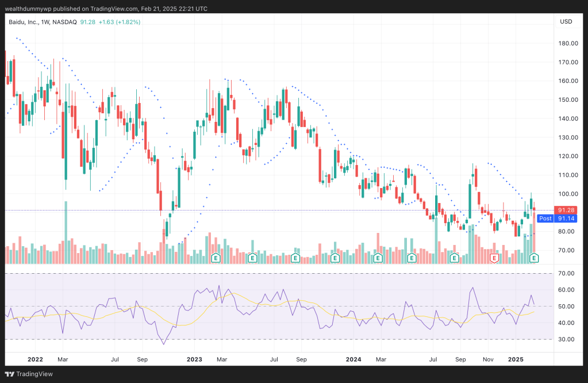
Task: Click the leftmost earnings E marker
Action: (216, 258)
